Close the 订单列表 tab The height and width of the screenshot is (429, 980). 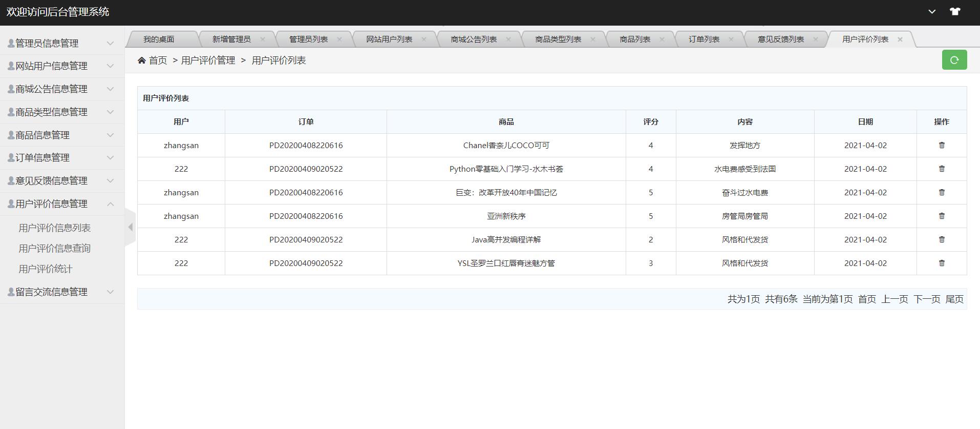tap(731, 39)
